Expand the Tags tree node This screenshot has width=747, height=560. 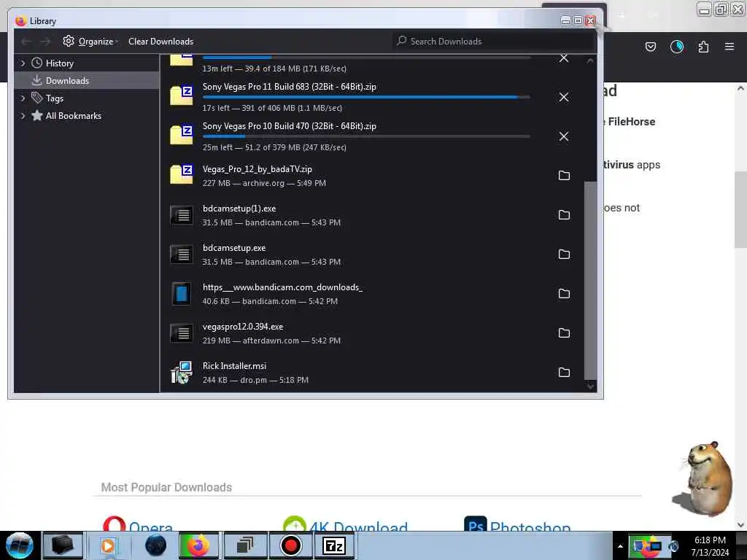click(23, 98)
